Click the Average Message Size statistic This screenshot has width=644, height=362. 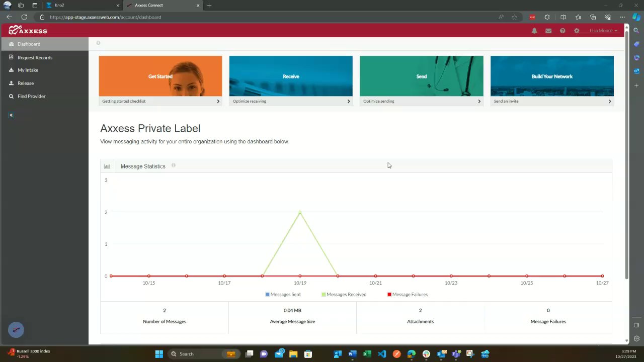(292, 316)
